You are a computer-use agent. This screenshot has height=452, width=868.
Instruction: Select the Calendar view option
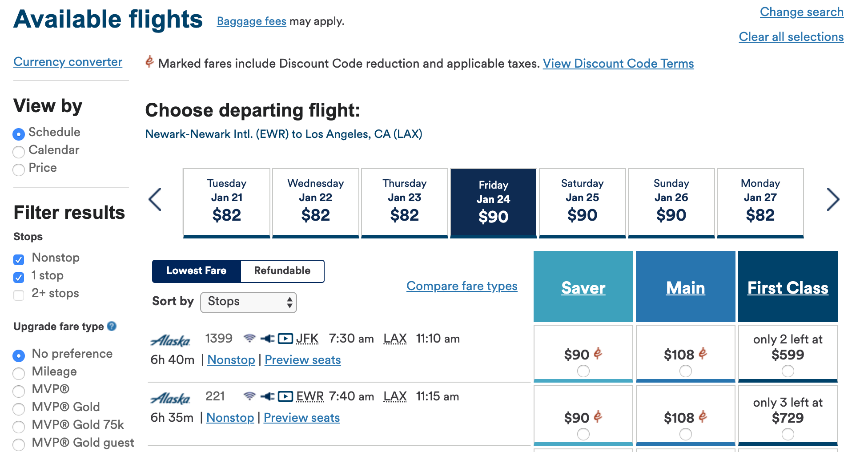tap(19, 152)
